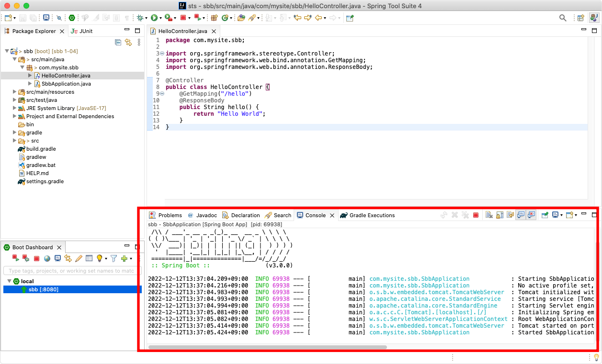Open Console via Boot Dashboard monitor icon
The width and height of the screenshot is (602, 364).
57,258
